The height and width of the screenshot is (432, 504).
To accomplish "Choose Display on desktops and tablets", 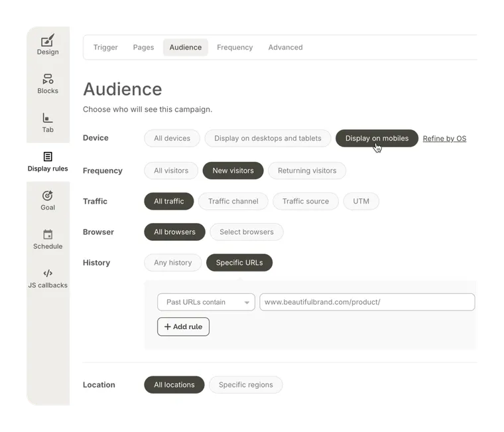I will click(x=268, y=138).
